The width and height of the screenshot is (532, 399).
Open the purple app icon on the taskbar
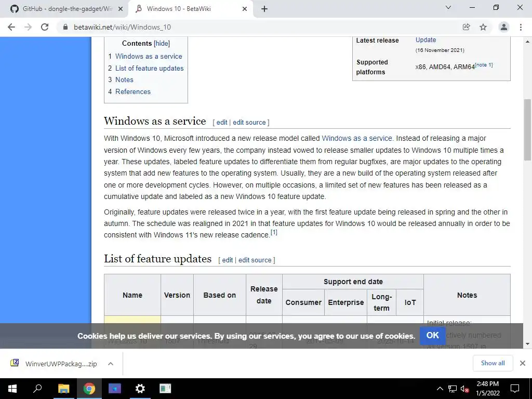[115, 389]
